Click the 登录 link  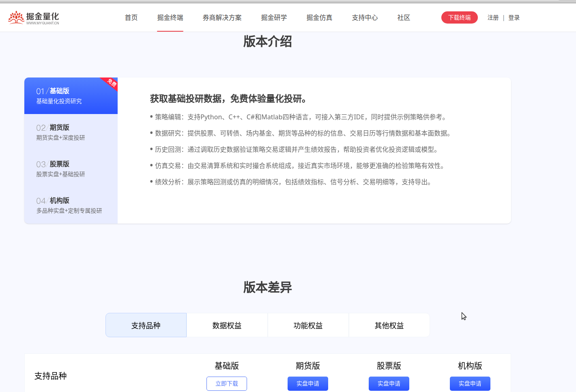point(514,17)
